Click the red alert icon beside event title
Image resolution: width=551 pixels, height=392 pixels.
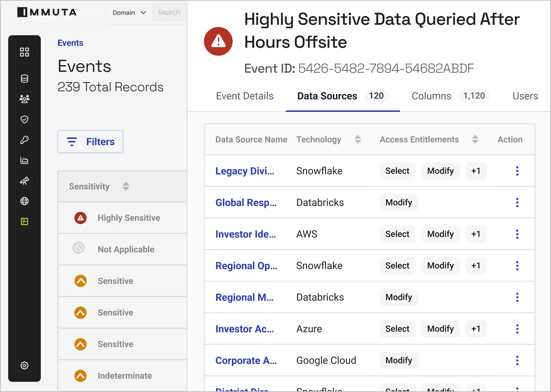click(x=218, y=41)
